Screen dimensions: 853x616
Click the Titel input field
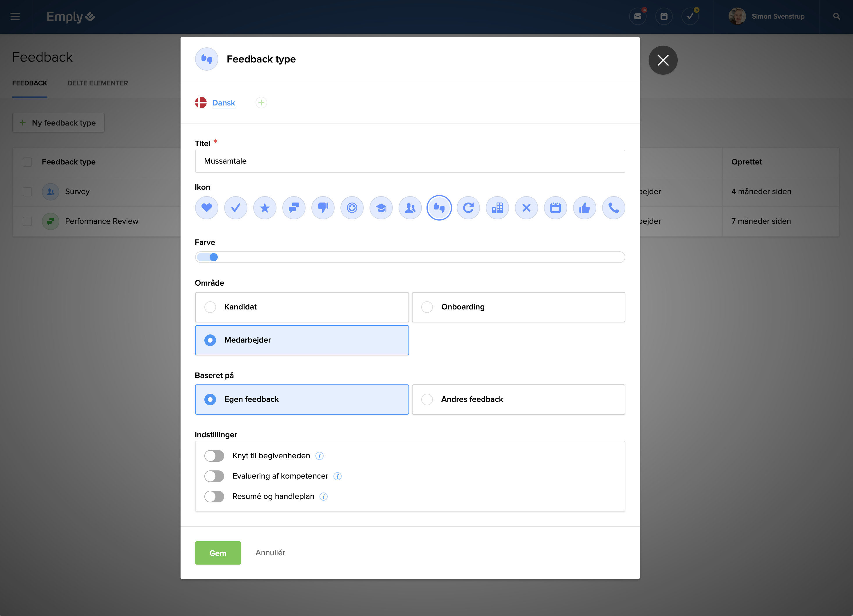(410, 161)
